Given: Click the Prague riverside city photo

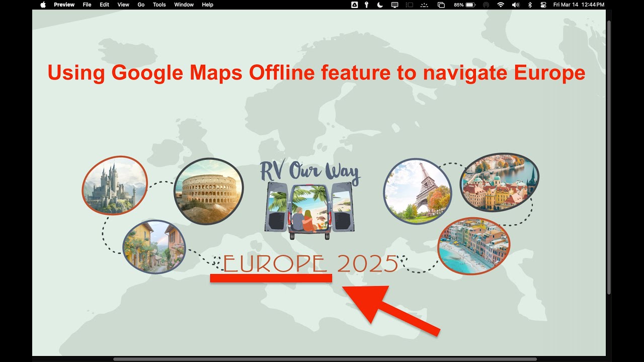Looking at the screenshot, I should [x=500, y=182].
